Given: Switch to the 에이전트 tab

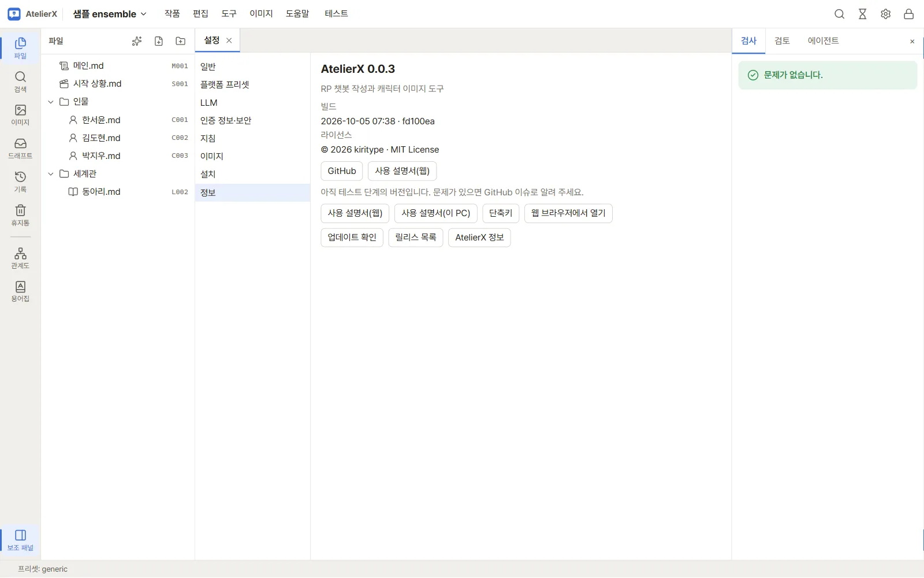Looking at the screenshot, I should point(824,41).
